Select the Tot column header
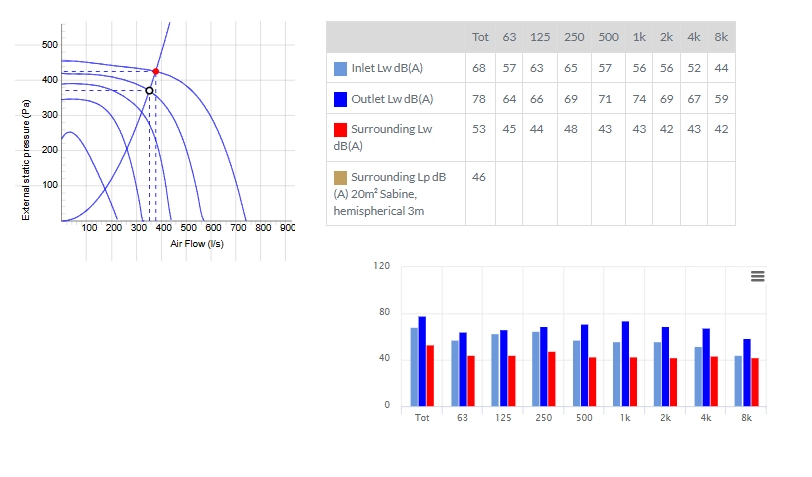The height and width of the screenshot is (477, 812). point(480,37)
